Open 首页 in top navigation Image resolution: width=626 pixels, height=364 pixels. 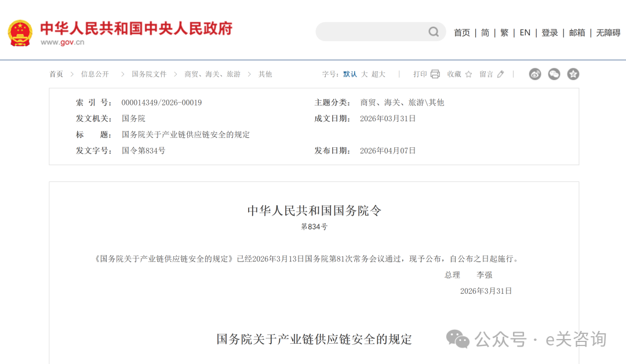pos(462,32)
